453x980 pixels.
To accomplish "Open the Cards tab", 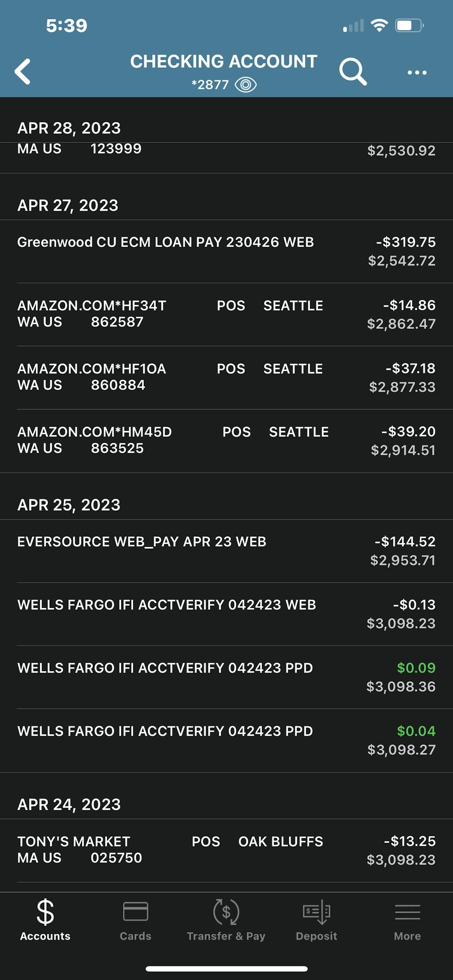I will pyautogui.click(x=135, y=920).
